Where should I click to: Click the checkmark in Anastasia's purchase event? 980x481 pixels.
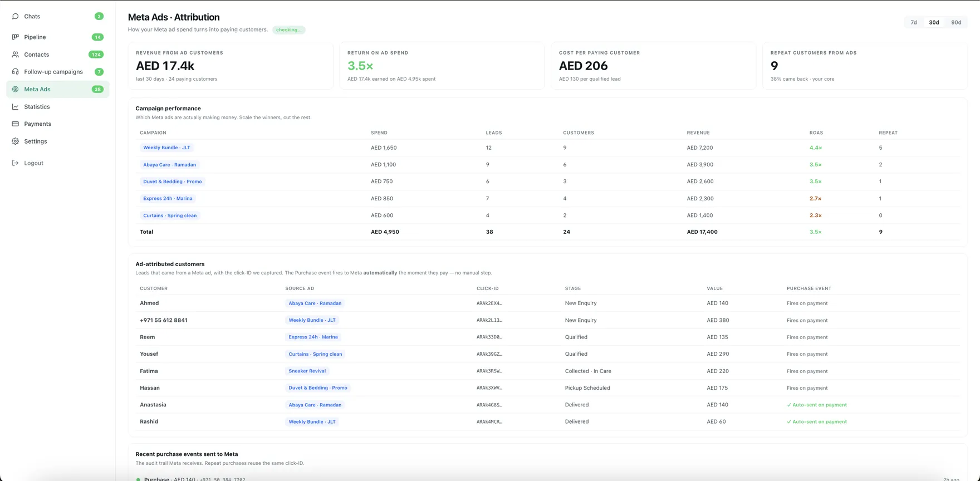788,405
